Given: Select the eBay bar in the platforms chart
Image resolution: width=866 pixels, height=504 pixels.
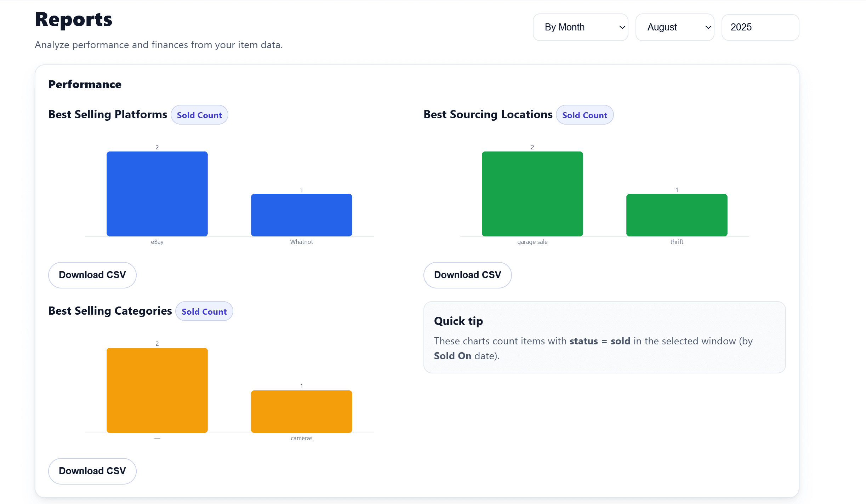Looking at the screenshot, I should 157,194.
